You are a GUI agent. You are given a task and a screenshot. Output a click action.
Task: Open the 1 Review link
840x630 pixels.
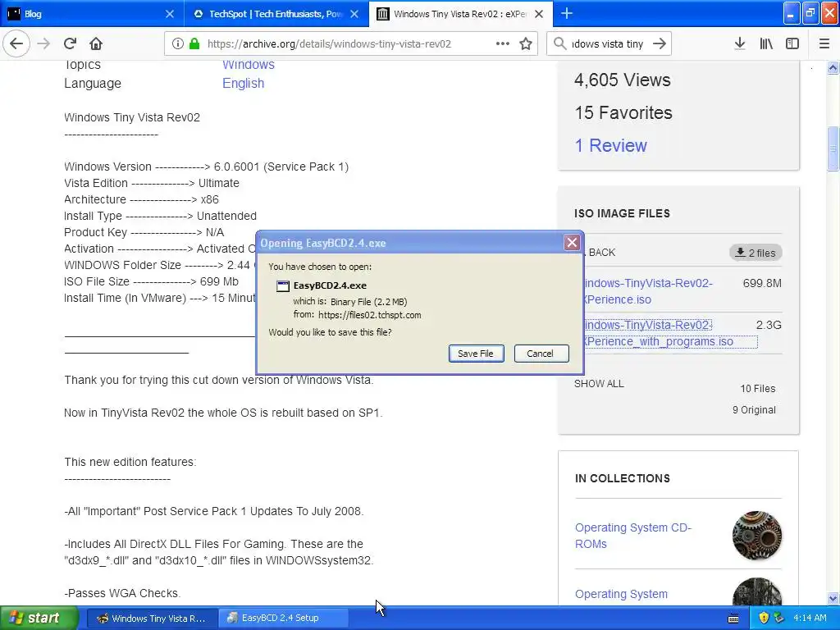610,146
